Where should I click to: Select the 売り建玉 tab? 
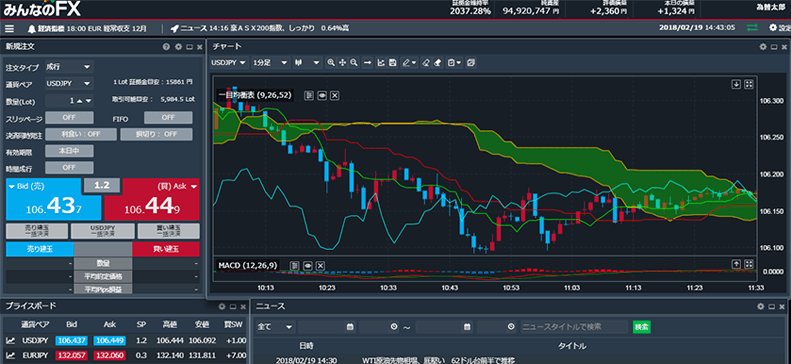(40, 249)
